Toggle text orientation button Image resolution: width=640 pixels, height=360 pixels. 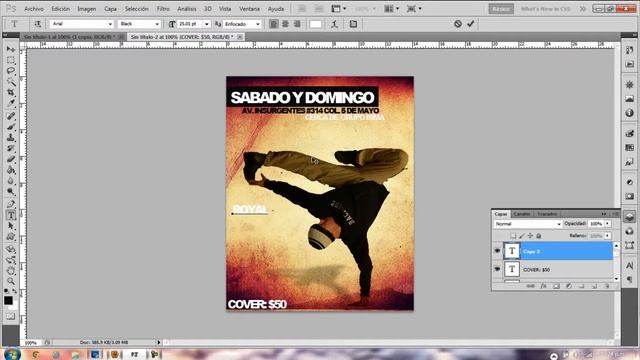[38, 24]
